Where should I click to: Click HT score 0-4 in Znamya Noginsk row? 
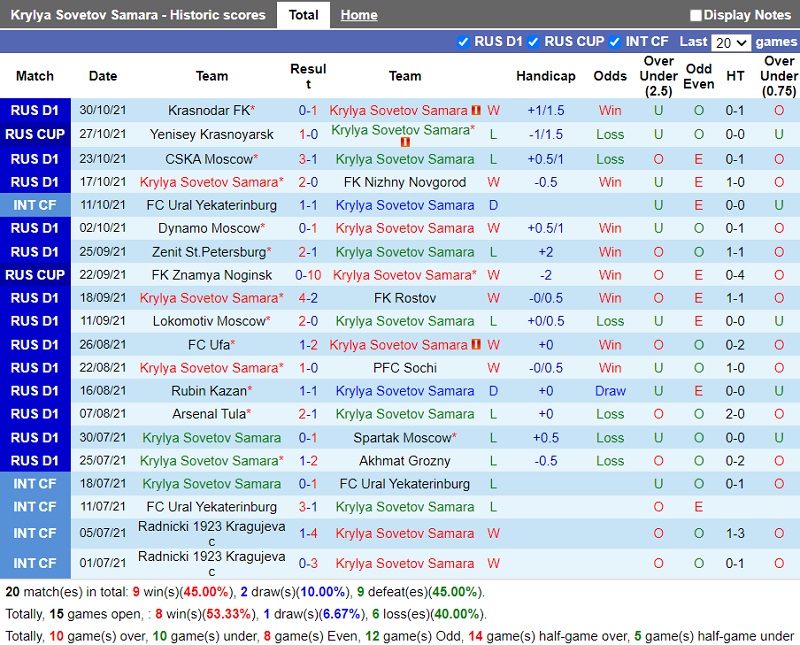click(x=735, y=275)
